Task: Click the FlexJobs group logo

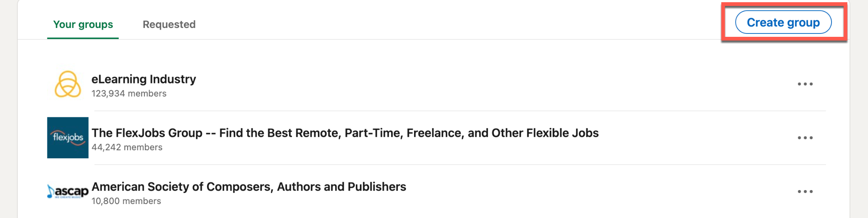Action: (68, 138)
